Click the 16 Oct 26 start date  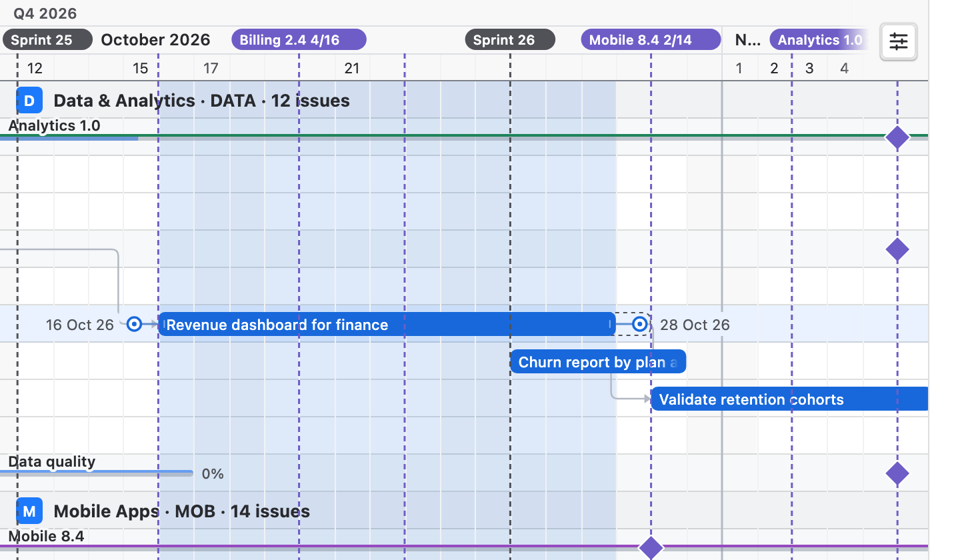[x=80, y=325]
